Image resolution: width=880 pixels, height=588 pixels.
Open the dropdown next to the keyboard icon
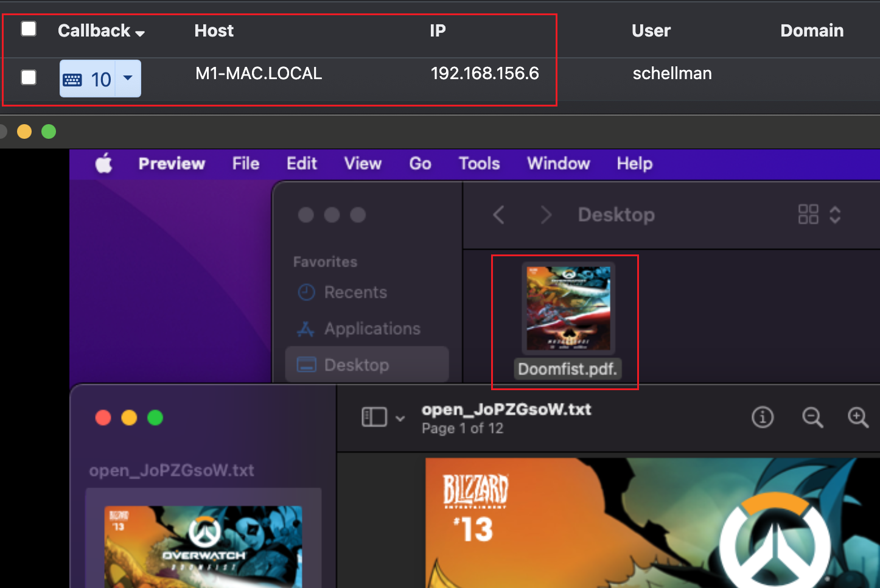pos(127,79)
